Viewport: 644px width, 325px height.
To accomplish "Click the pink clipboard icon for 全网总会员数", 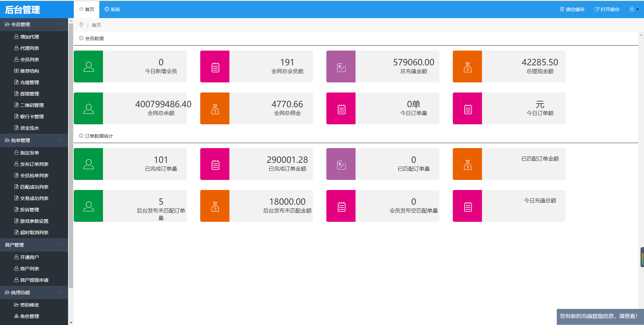I will pyautogui.click(x=215, y=67).
